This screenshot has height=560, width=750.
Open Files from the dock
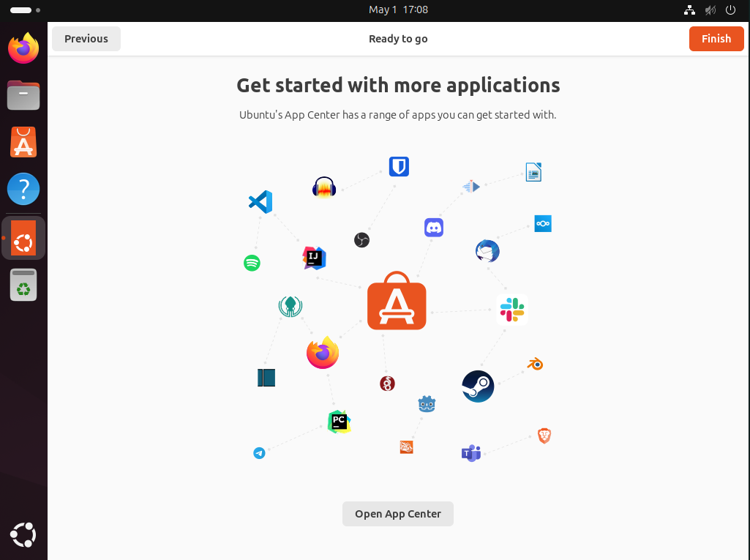click(23, 95)
